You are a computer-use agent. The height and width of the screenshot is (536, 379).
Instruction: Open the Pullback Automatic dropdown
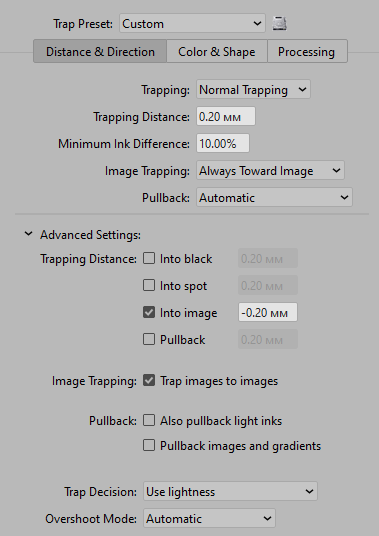tap(274, 198)
